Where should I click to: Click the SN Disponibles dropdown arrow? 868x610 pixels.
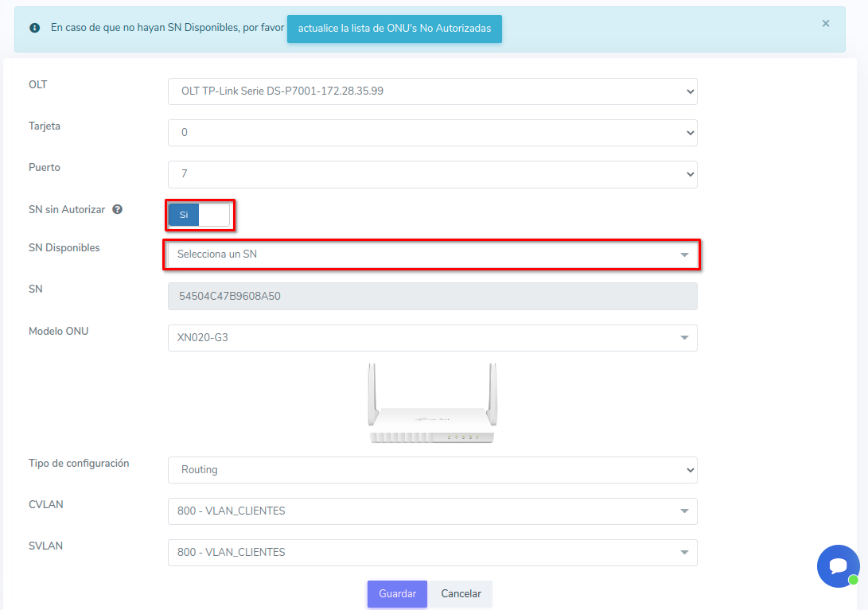[684, 255]
